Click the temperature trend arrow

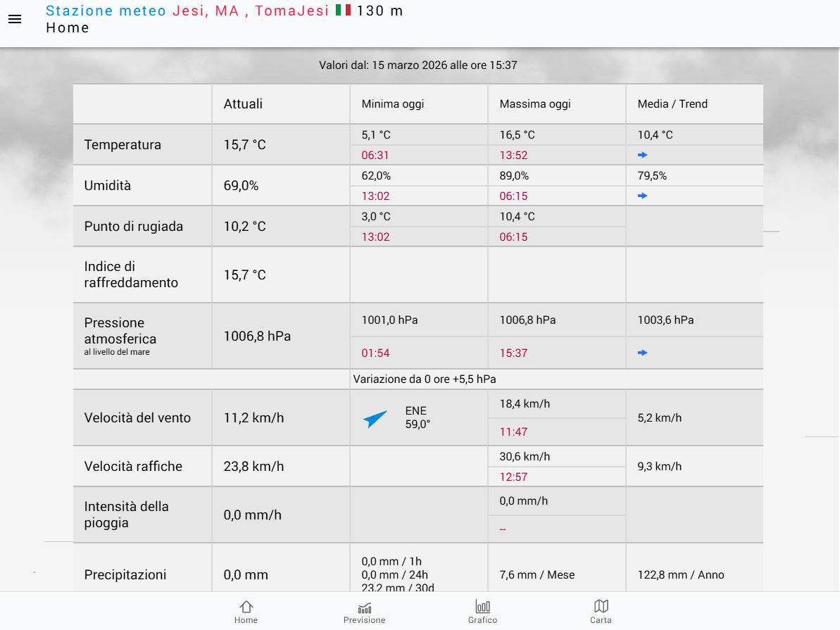(x=642, y=155)
